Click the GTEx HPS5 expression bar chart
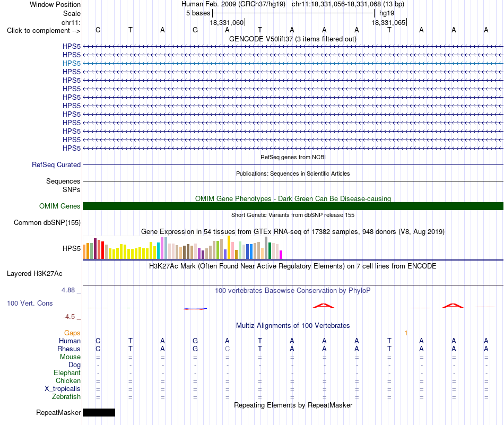 [183, 248]
